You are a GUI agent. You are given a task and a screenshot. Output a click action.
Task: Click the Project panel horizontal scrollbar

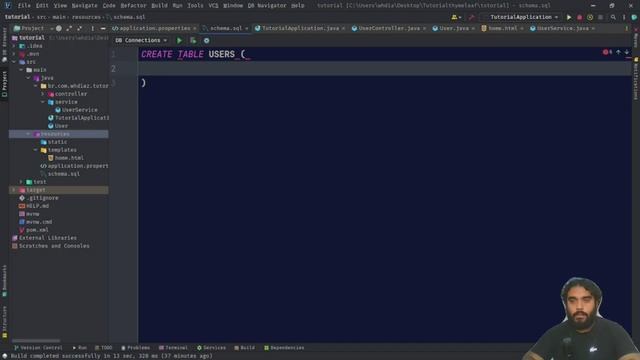click(36, 340)
